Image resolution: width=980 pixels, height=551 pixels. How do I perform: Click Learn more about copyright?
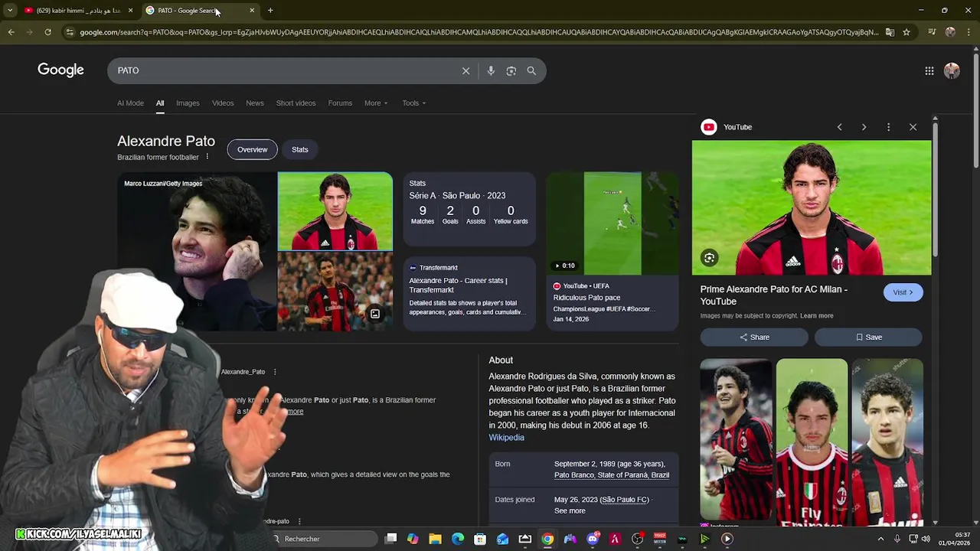816,315
